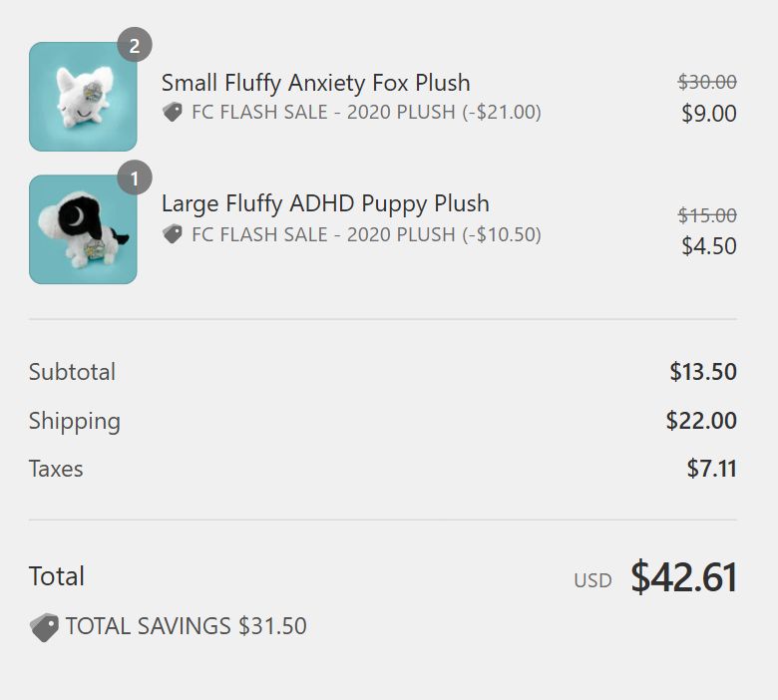Click the quantity badge showing 1

(135, 177)
